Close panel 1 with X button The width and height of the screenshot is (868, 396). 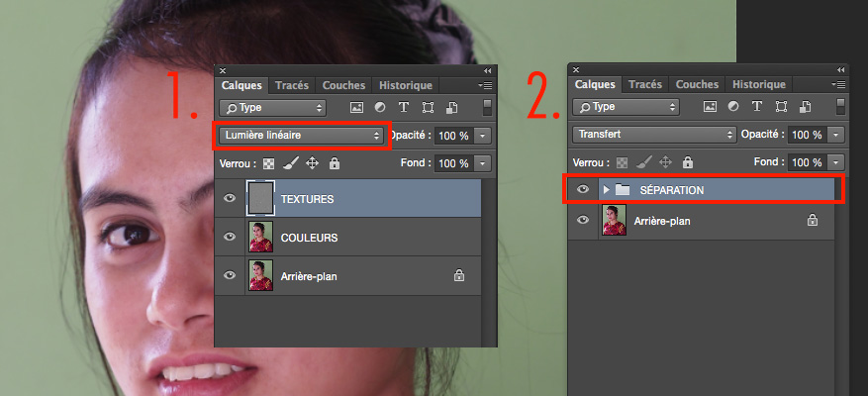[223, 71]
